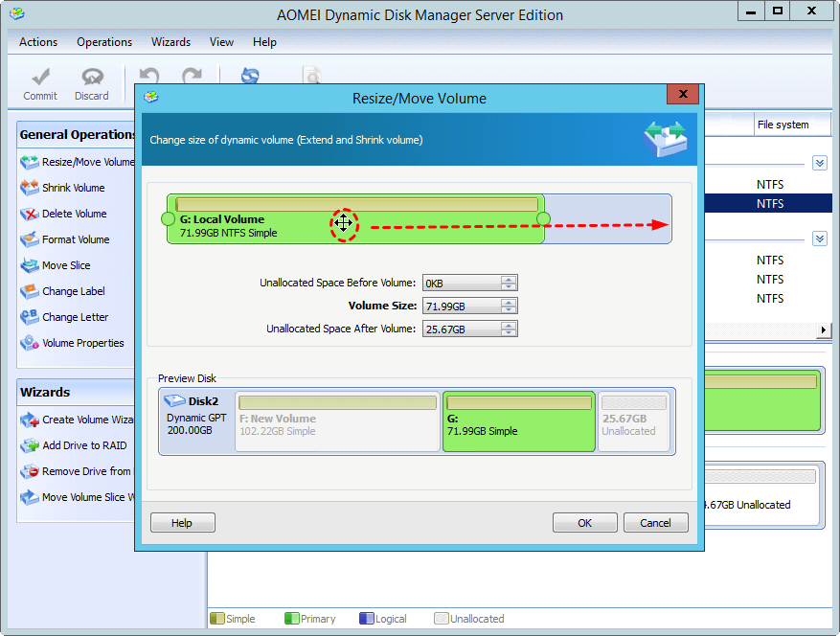Image resolution: width=840 pixels, height=636 pixels.
Task: Click Wizards panel header
Action: (76, 392)
